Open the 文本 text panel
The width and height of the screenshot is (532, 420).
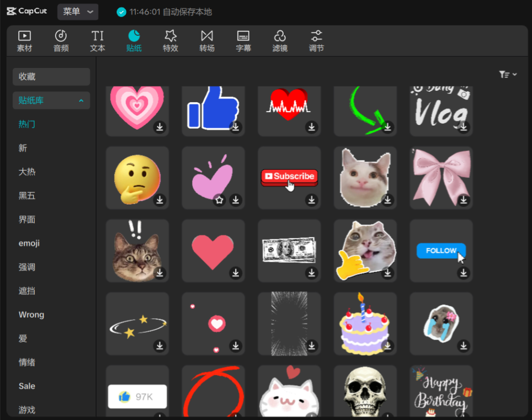97,41
